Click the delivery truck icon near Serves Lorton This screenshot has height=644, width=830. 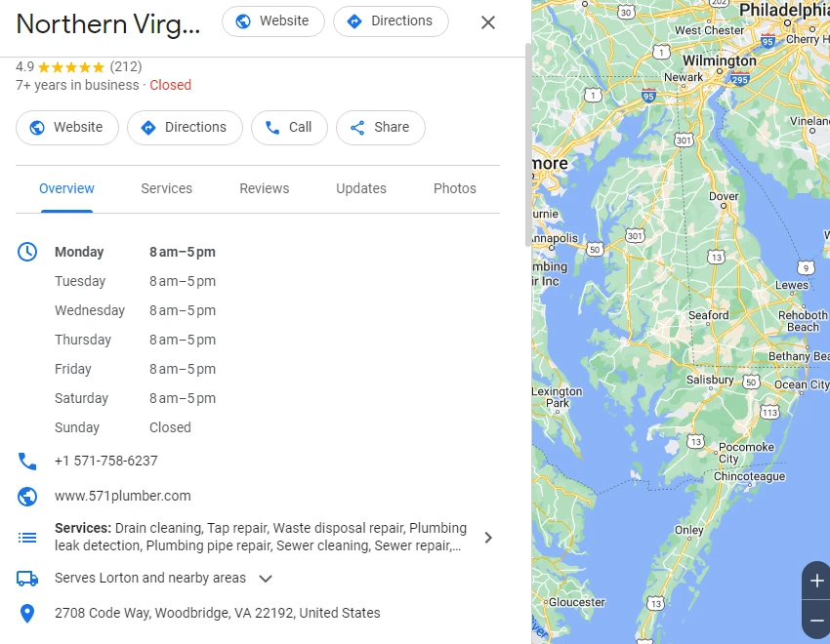(27, 578)
